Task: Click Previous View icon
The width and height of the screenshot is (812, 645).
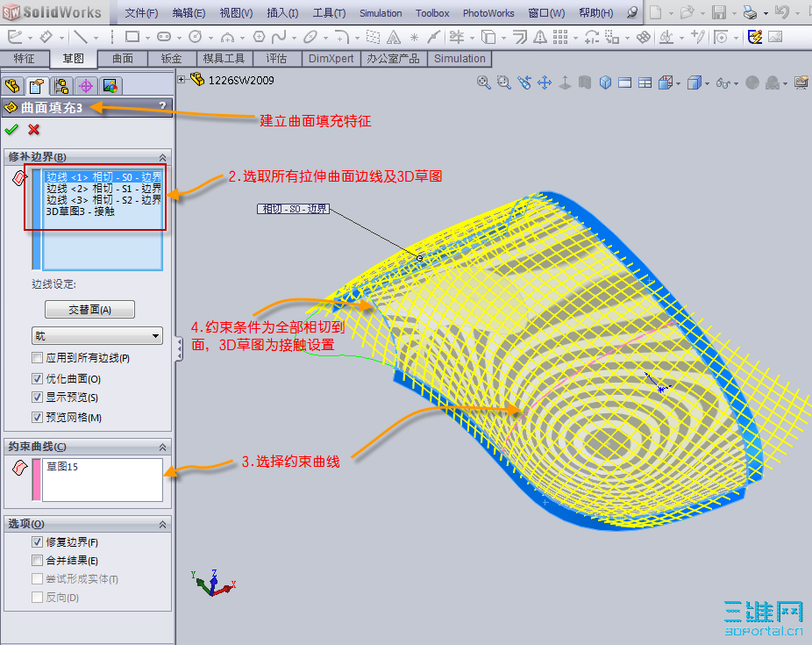Action: [x=524, y=82]
